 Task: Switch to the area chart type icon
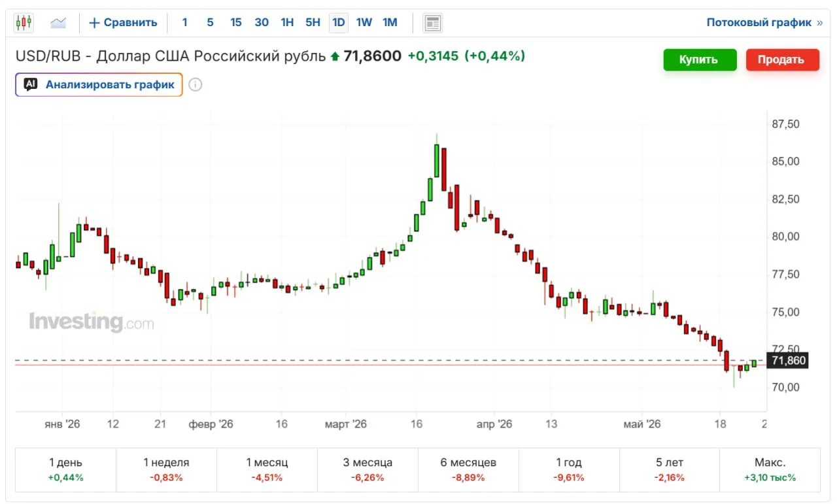coord(58,23)
